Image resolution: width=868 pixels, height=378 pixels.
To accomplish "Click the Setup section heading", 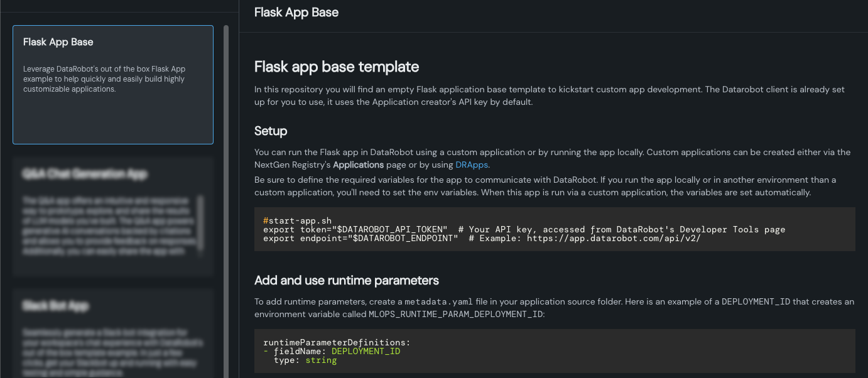I will point(271,131).
